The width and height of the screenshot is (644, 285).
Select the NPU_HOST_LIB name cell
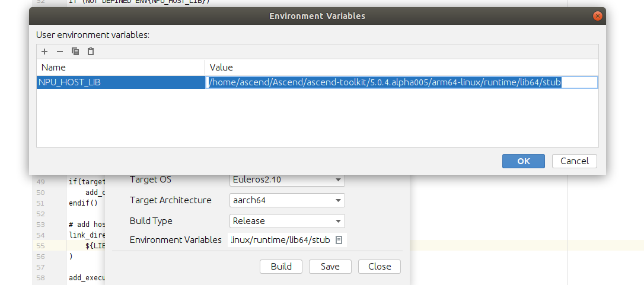tap(121, 82)
